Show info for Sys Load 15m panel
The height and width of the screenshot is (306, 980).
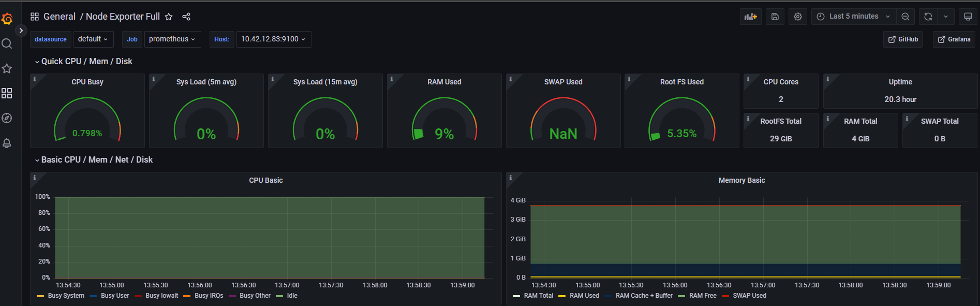click(x=273, y=79)
